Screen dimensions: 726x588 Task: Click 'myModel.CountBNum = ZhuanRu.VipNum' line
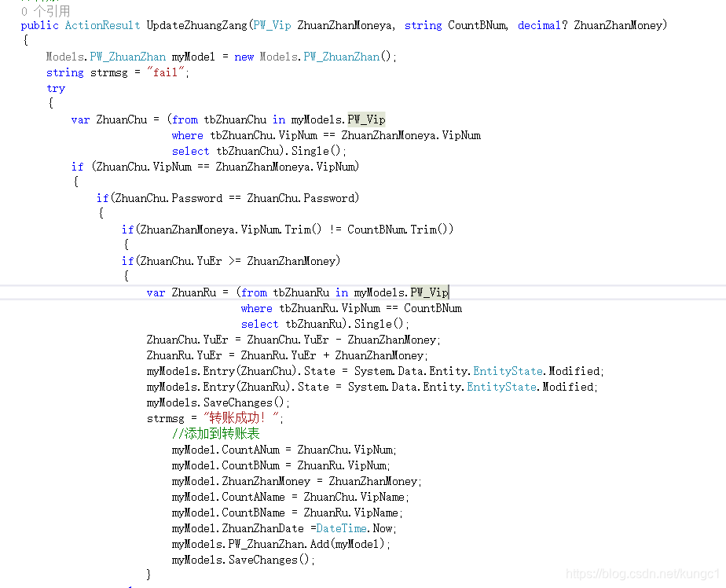coord(280,465)
